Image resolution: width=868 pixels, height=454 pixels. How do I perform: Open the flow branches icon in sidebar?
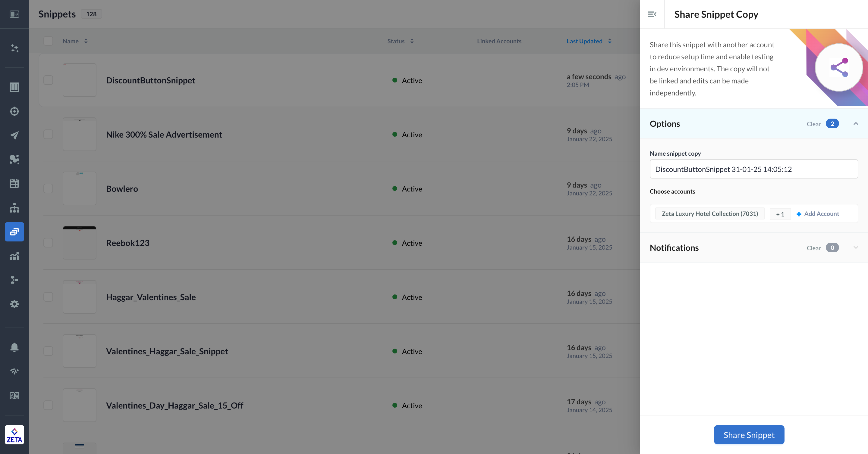click(14, 280)
